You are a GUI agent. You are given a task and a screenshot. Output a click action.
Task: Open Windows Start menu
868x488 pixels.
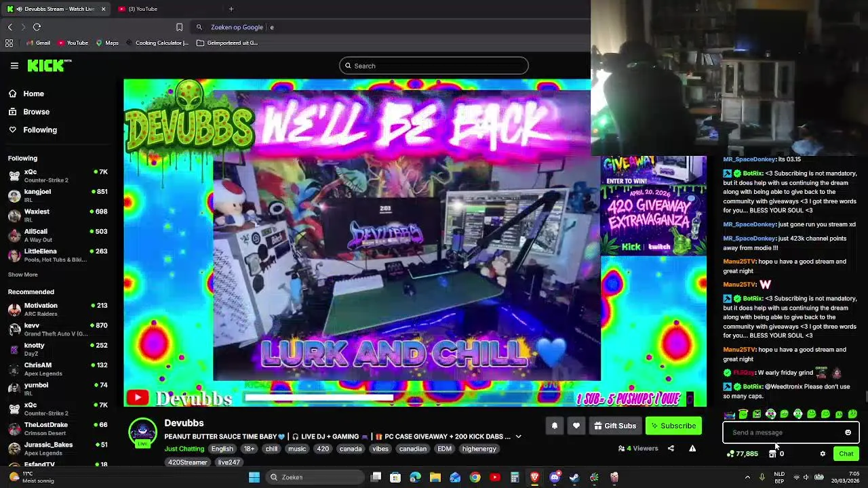point(254,477)
